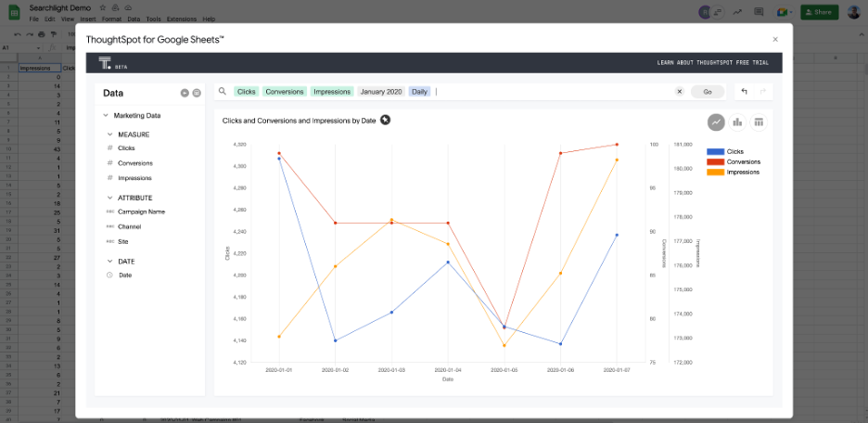Screen dimensions: 868x423
Task: Click the Conversions search token
Action: tap(285, 92)
